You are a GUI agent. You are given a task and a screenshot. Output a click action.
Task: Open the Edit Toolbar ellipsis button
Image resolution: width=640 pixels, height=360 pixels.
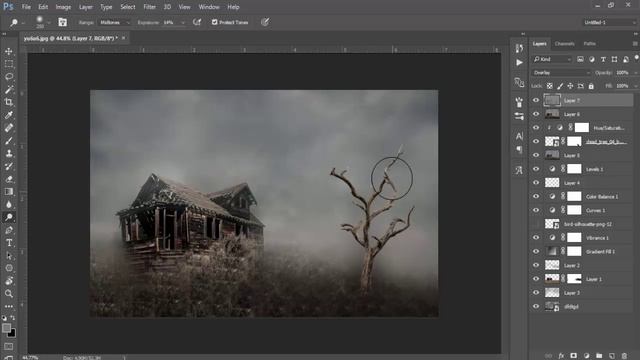9,306
